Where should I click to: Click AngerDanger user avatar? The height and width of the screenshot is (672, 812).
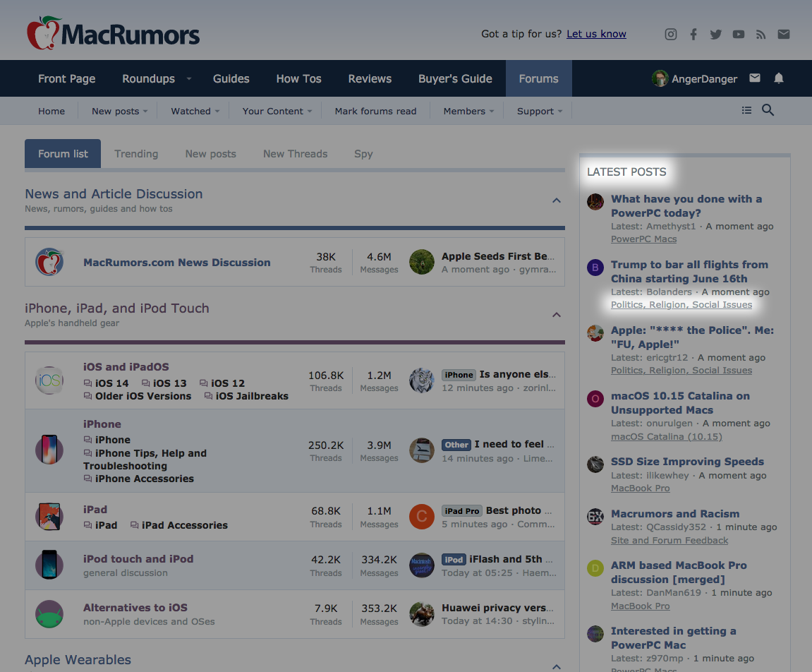[660, 78]
